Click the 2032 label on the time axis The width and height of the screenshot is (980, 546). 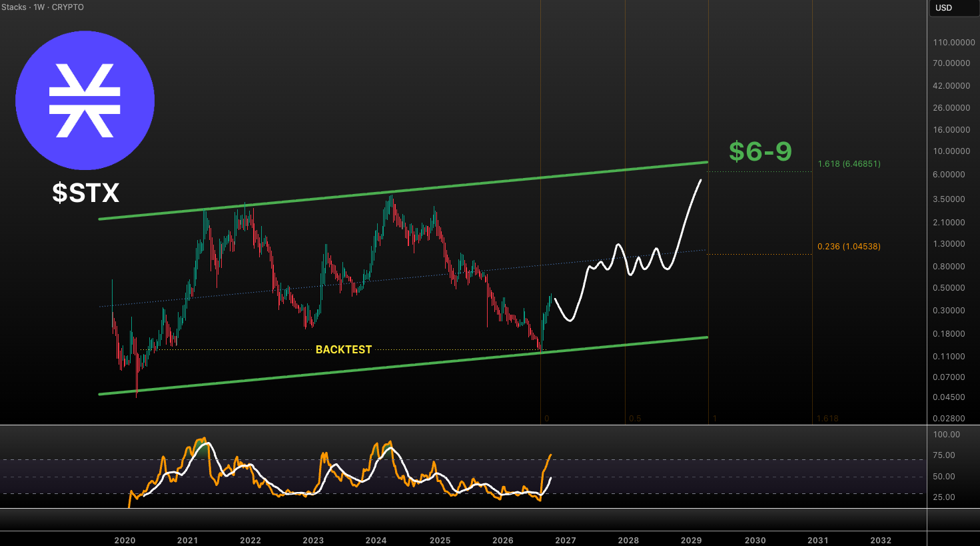[x=881, y=541]
